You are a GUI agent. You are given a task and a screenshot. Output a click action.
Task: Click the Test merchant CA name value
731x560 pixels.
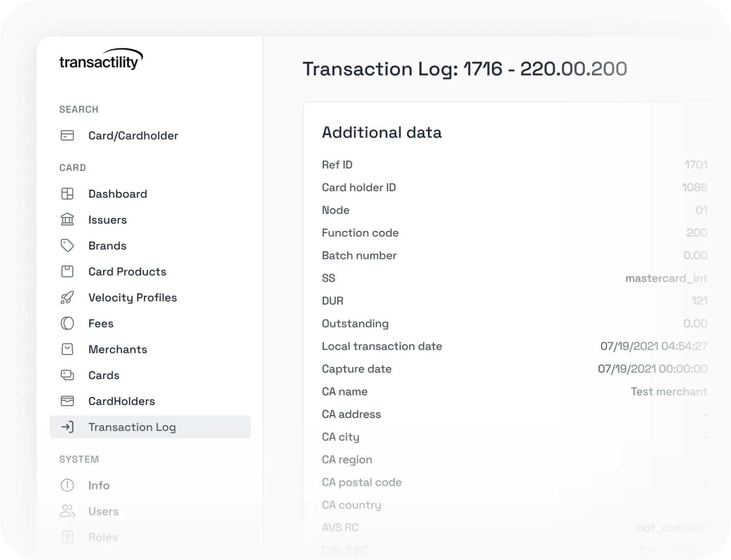coord(669,392)
